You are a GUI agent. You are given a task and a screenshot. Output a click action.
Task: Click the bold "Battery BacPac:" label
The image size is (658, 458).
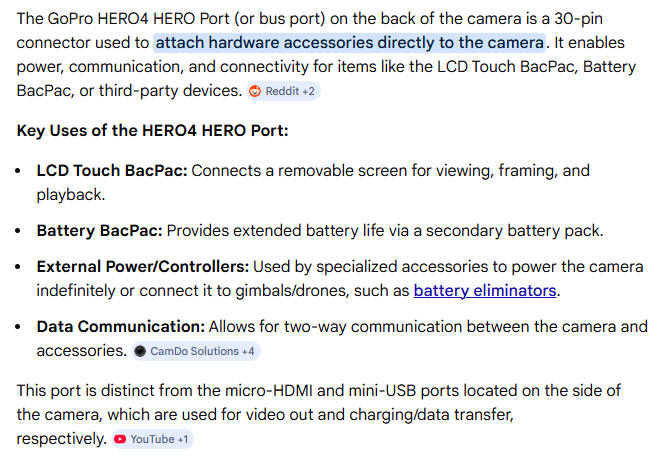99,231
